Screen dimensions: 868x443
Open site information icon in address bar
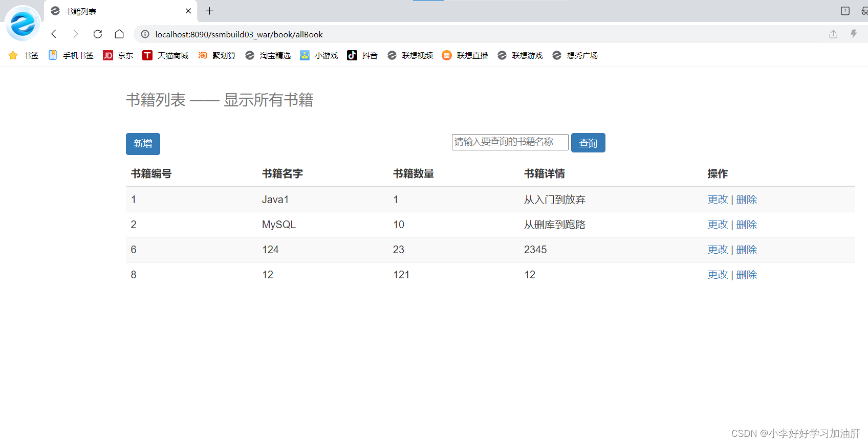click(x=145, y=34)
